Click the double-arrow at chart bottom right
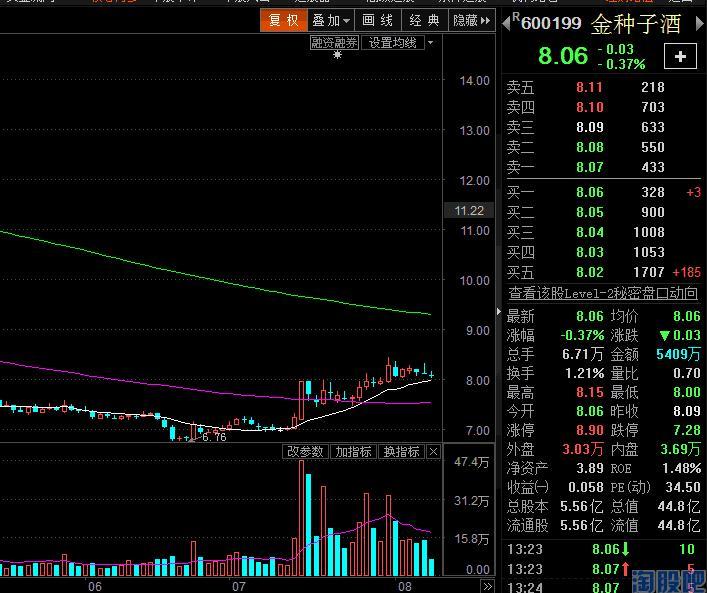707x593 pixels. (487, 586)
